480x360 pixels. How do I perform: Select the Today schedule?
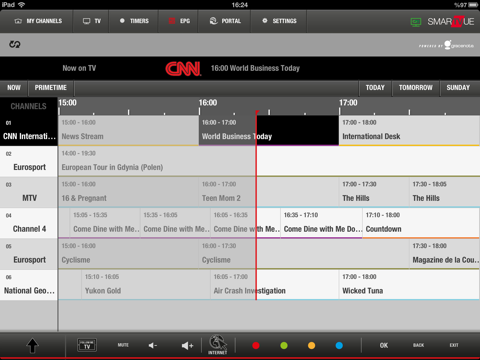[375, 88]
